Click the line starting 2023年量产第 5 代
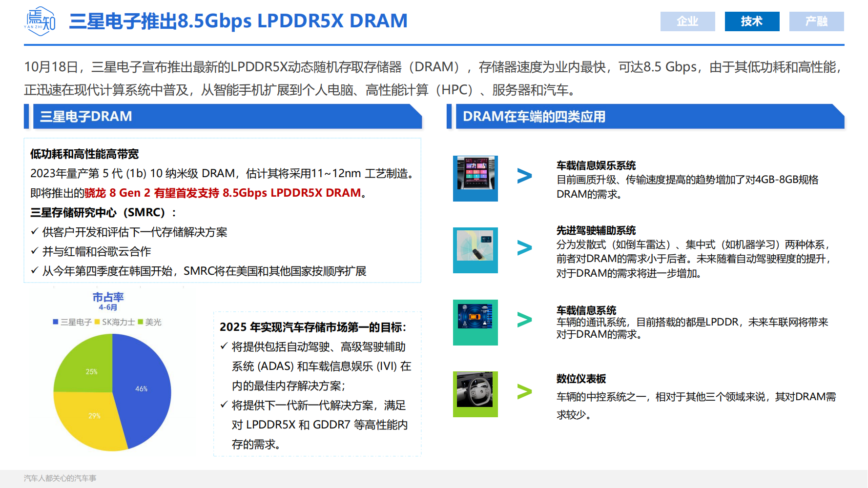 (x=222, y=174)
